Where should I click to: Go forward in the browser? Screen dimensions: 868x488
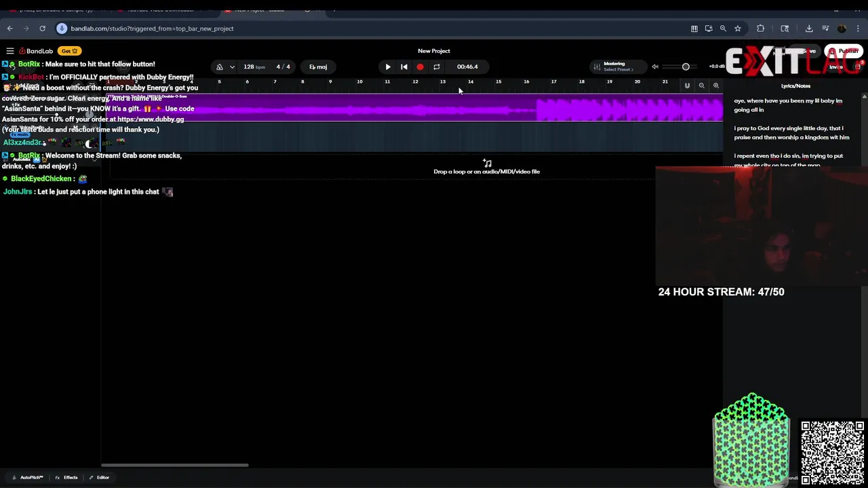pyautogui.click(x=26, y=28)
